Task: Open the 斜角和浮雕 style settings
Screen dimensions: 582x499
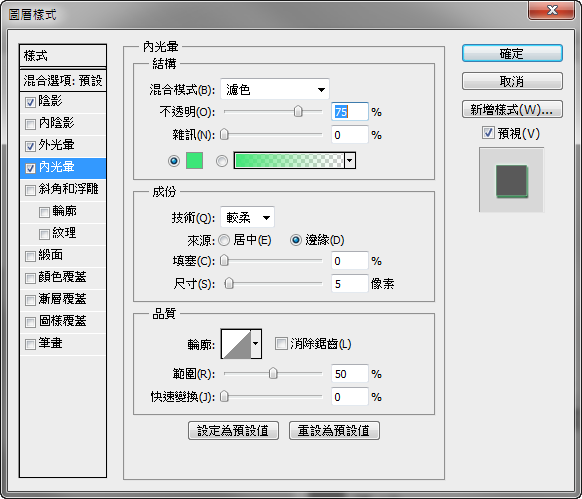Action: 69,189
